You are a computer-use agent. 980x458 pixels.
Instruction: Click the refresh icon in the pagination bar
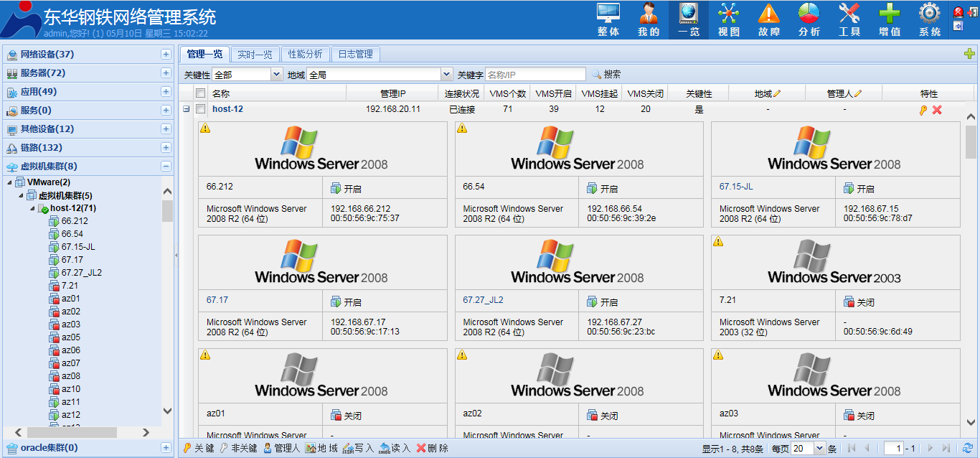pyautogui.click(x=968, y=448)
